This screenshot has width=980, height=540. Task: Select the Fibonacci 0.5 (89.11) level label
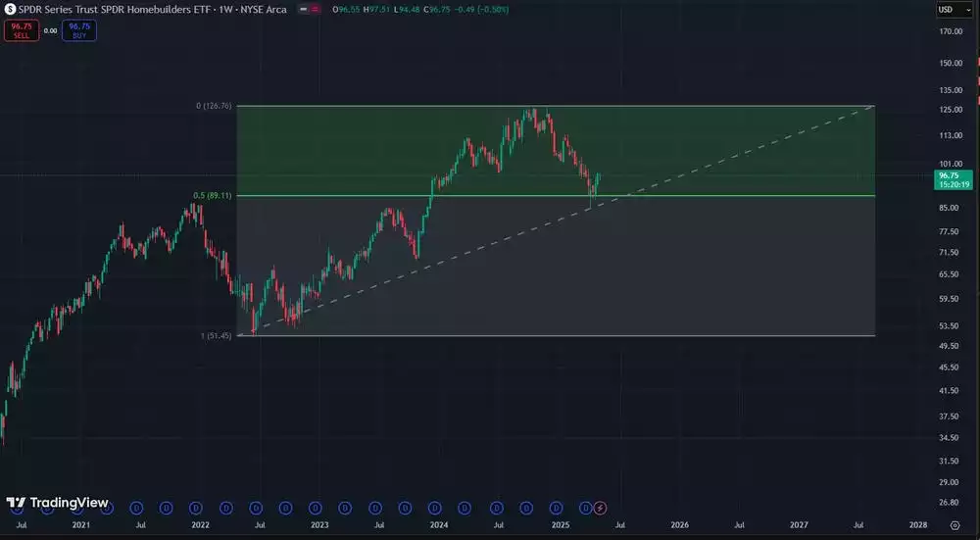[213, 196]
